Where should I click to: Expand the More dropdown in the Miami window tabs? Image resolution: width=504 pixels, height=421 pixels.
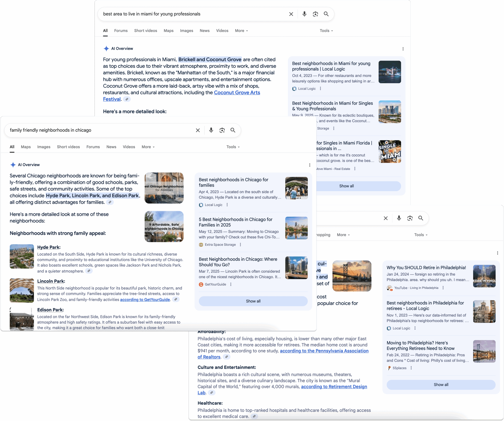(241, 31)
